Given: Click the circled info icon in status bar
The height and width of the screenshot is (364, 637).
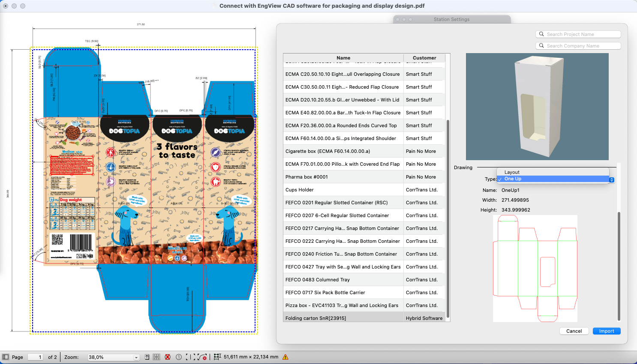Looking at the screenshot, I should (x=178, y=357).
